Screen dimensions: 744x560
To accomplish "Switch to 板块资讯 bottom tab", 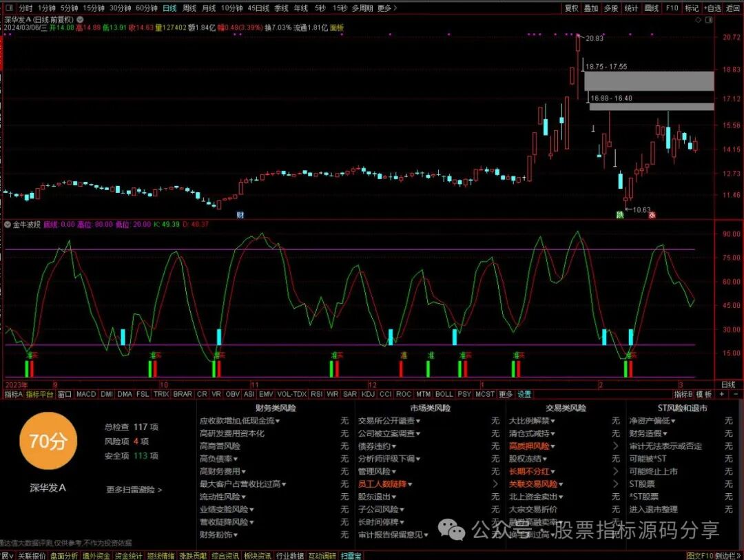I will click(x=258, y=556).
